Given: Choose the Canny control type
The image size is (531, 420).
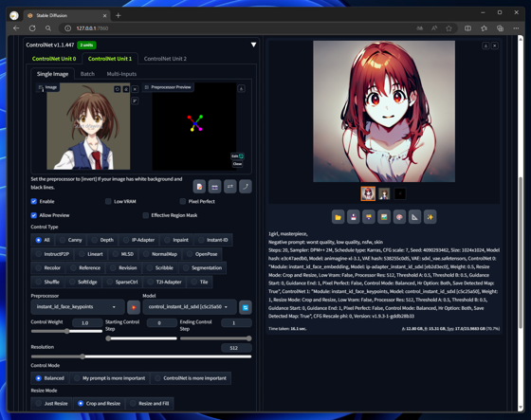Looking at the screenshot, I should tap(71, 240).
